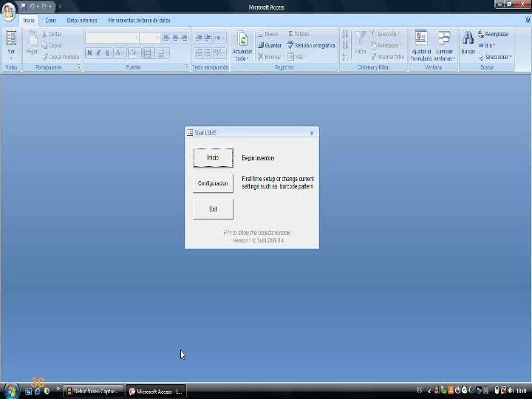Open the Avanzadas filter dropdown
The width and height of the screenshot is (532, 399).
tap(386, 46)
